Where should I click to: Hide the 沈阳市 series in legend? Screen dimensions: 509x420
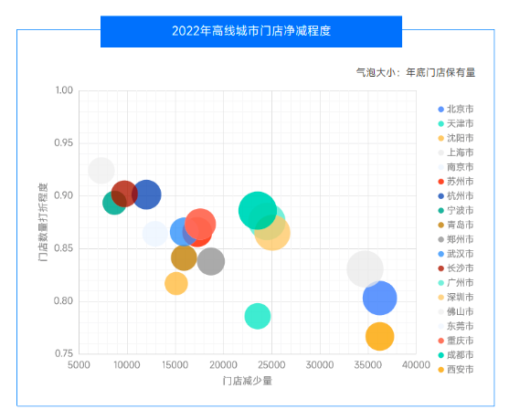coord(456,138)
